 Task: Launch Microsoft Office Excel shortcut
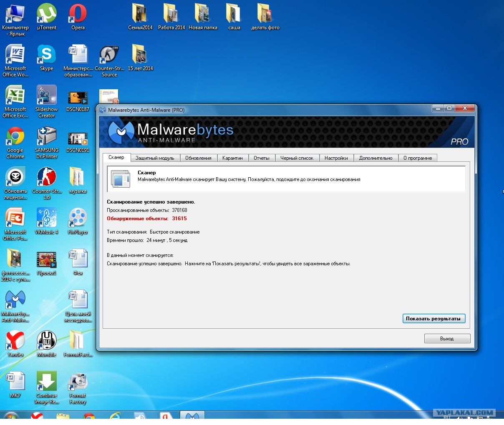tap(15, 101)
